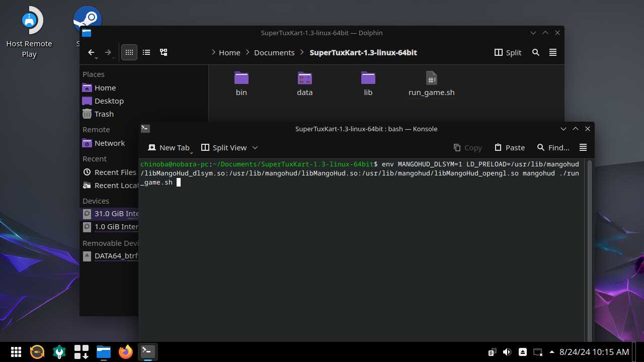Open application launcher grid in taskbar
This screenshot has height=362, width=644.
click(x=16, y=351)
